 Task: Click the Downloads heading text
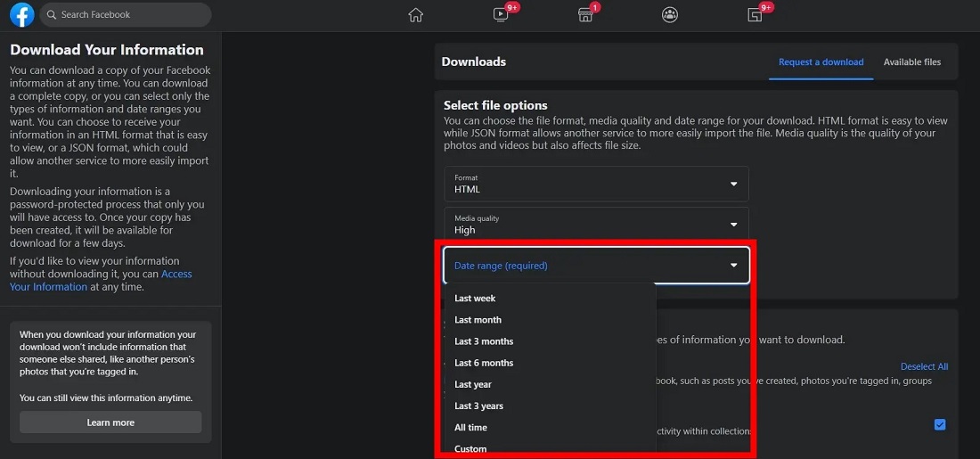tap(474, 61)
